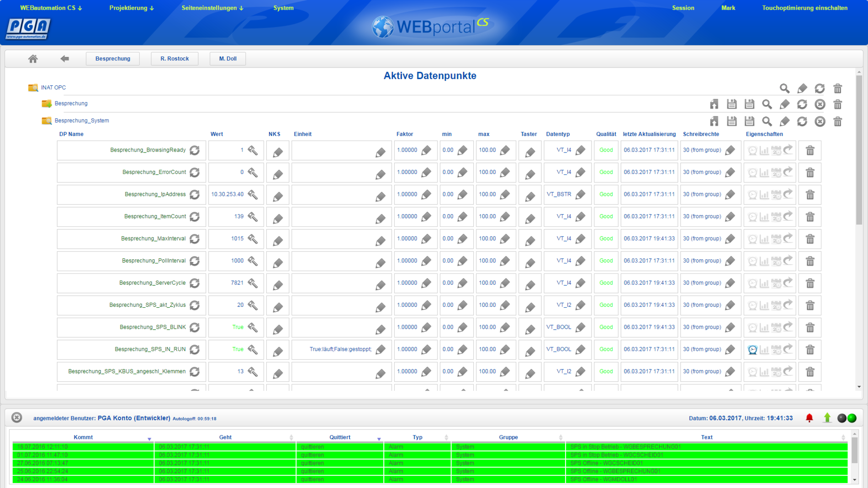Click the R. Rostock button

[175, 58]
